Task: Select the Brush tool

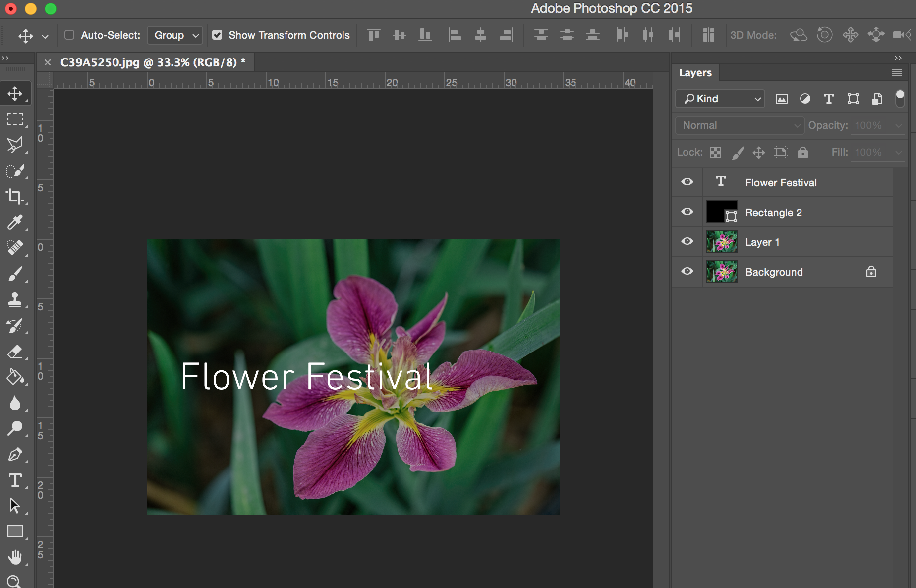Action: 15,274
